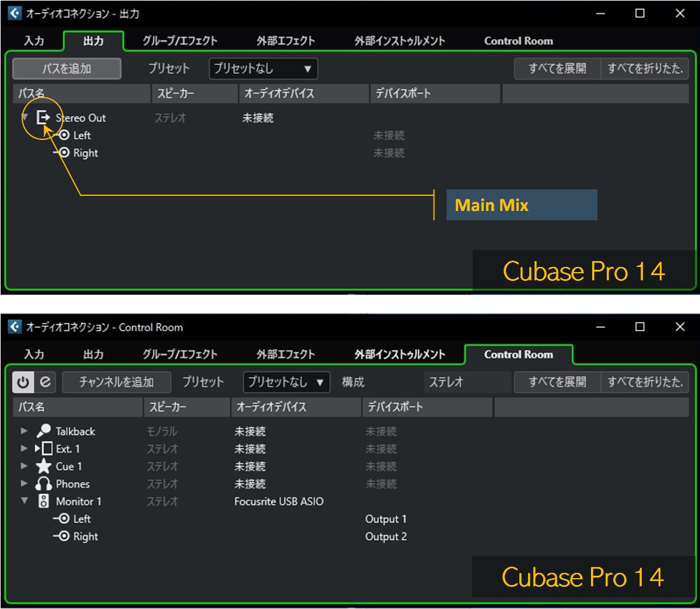Viewport: 700px width, 609px height.
Task: Click すべてを展開 in the Control Room window
Action: [x=558, y=382]
